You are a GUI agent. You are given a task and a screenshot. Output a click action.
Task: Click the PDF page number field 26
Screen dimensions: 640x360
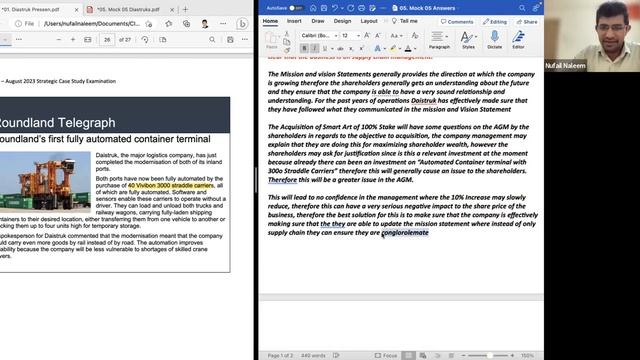107,40
